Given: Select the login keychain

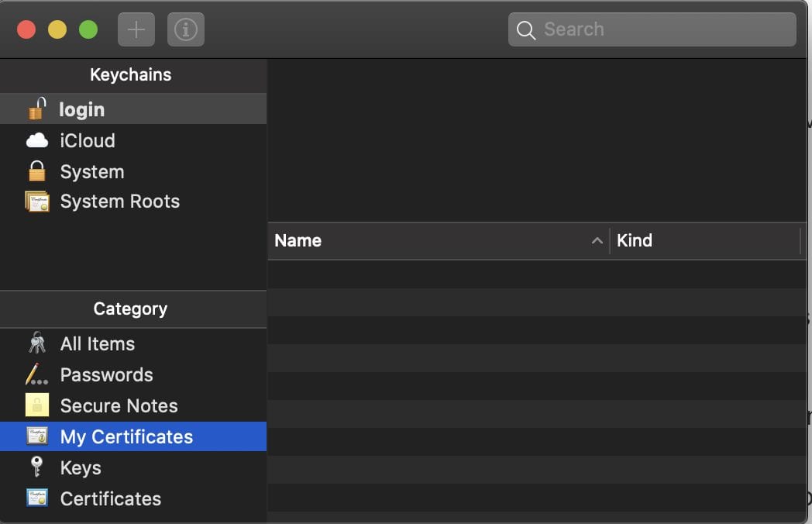Looking at the screenshot, I should click(82, 109).
